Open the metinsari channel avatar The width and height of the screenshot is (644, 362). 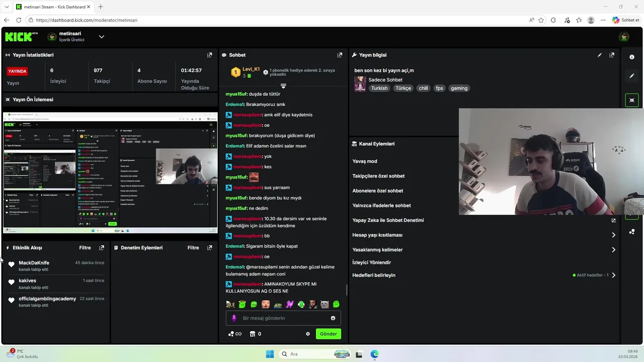(52, 37)
